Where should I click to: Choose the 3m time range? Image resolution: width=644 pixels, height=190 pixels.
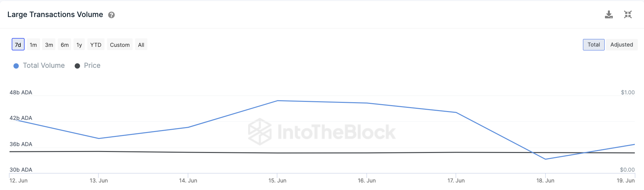49,45
